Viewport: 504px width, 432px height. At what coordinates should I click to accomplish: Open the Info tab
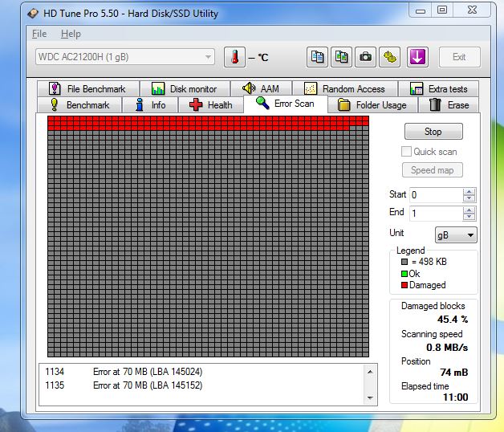click(150, 105)
